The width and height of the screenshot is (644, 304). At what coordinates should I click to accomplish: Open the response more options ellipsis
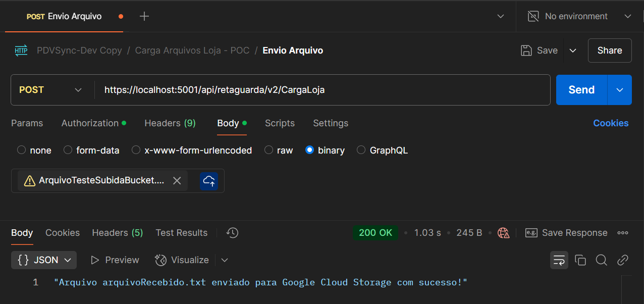click(x=623, y=233)
